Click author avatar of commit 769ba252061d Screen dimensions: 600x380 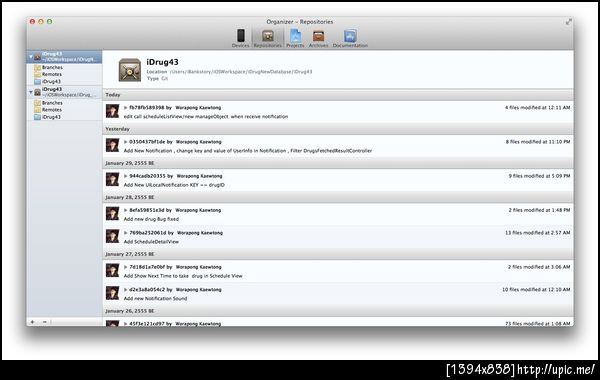pos(112,236)
